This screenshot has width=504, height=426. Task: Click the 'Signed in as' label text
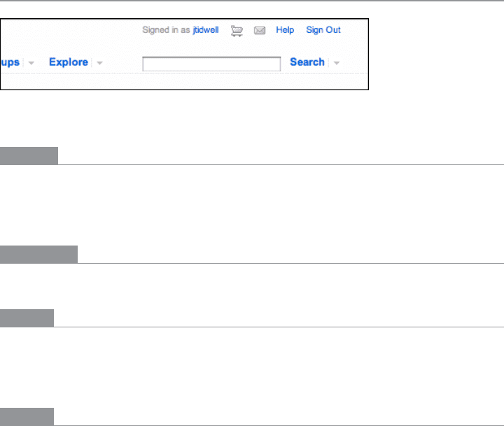pyautogui.click(x=166, y=30)
